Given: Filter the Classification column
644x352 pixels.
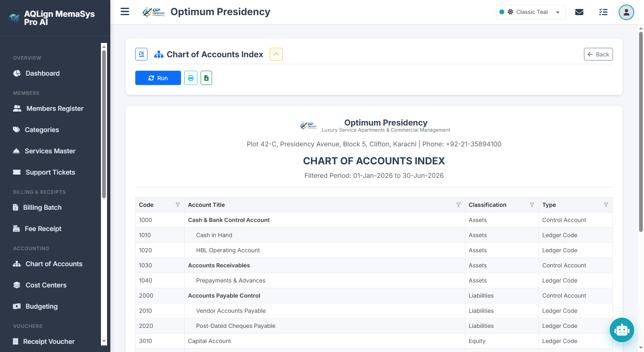Looking at the screenshot, I should (x=532, y=205).
